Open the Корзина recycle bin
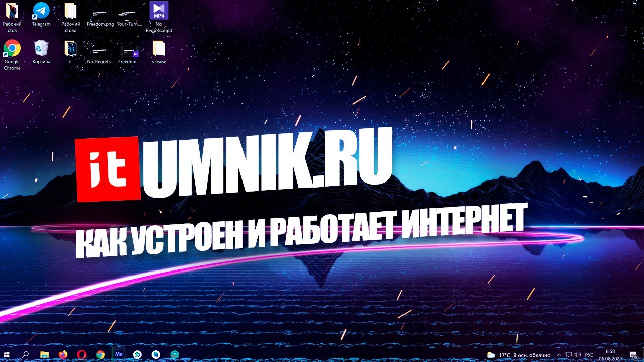The width and height of the screenshot is (644, 362). point(41,52)
